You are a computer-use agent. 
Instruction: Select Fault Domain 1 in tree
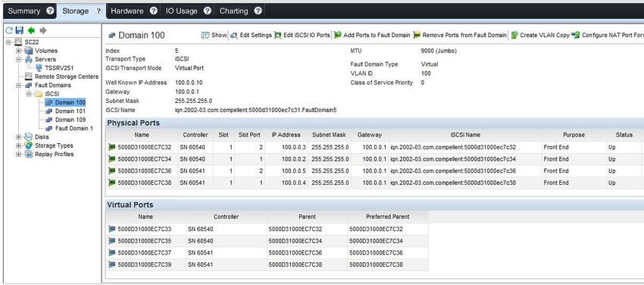(74, 128)
